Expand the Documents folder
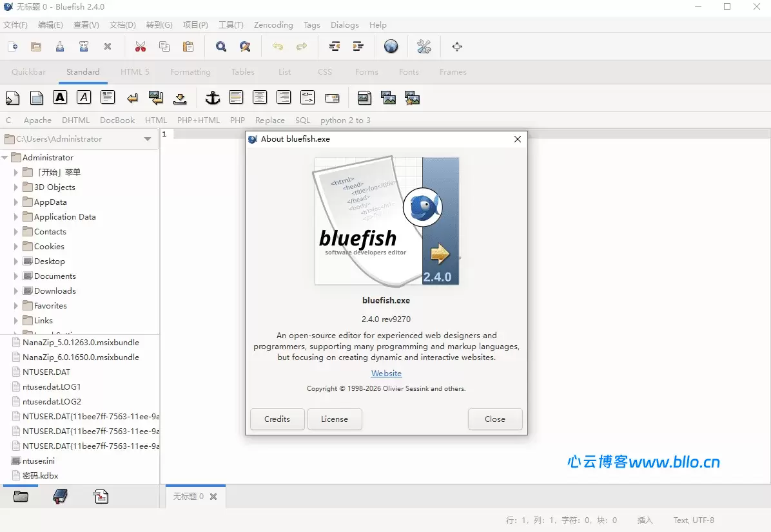Viewport: 771px width, 532px height. [x=17, y=276]
